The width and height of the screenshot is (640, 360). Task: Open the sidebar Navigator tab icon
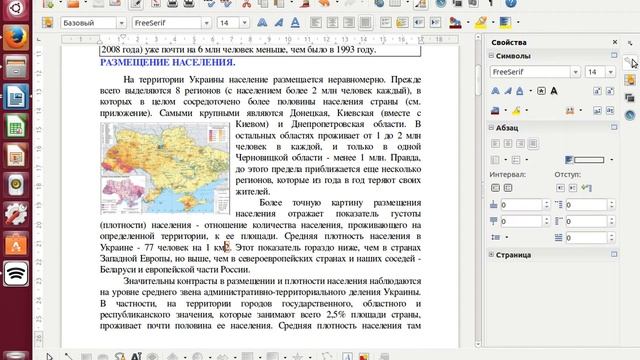[x=630, y=115]
